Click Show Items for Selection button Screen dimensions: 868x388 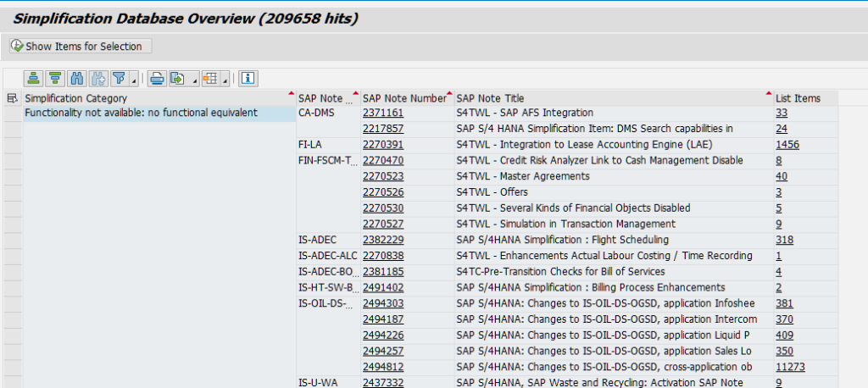click(81, 46)
